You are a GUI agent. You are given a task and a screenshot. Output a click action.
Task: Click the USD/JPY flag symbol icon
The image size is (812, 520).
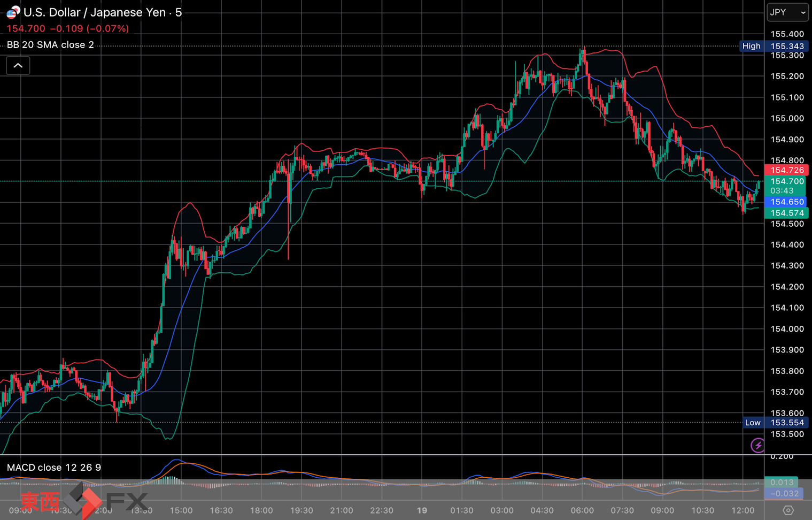(13, 12)
